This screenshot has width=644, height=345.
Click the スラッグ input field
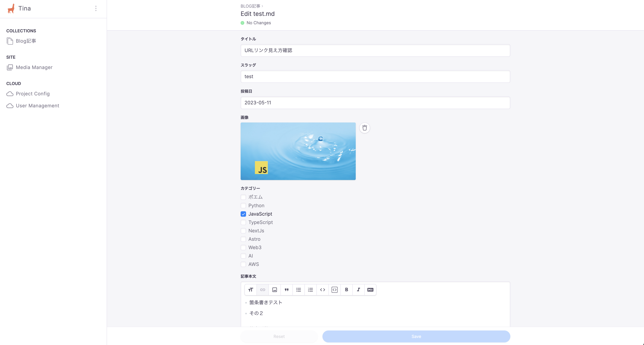click(375, 77)
